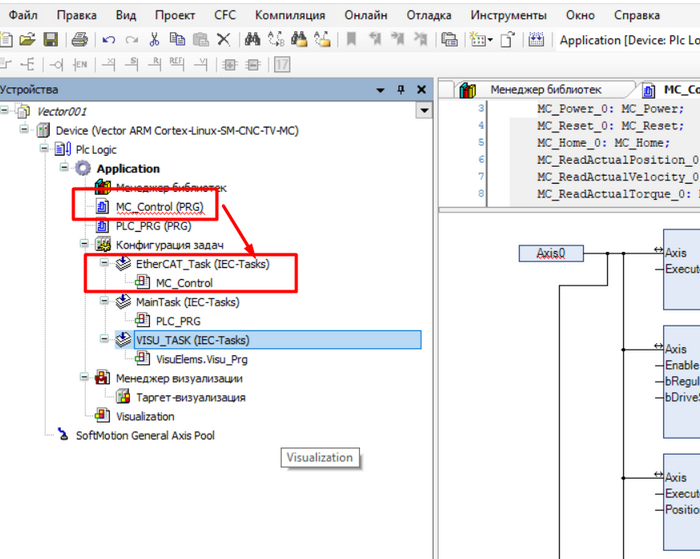Click the Undo arrow icon

point(109,40)
